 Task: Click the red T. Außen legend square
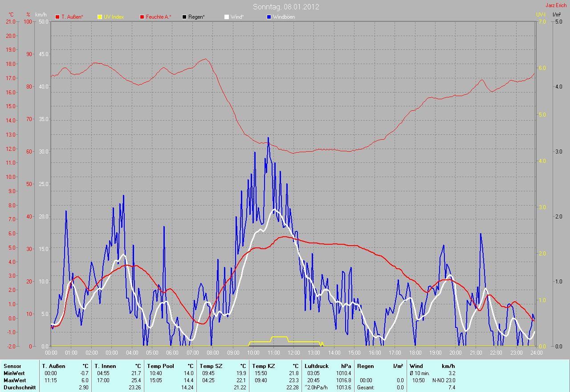pyautogui.click(x=57, y=17)
